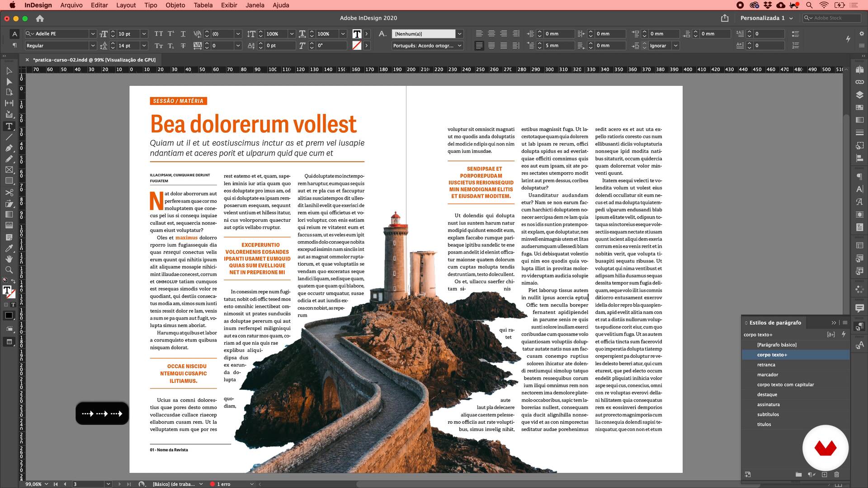Toggle Superscript formatting

[x=171, y=34]
